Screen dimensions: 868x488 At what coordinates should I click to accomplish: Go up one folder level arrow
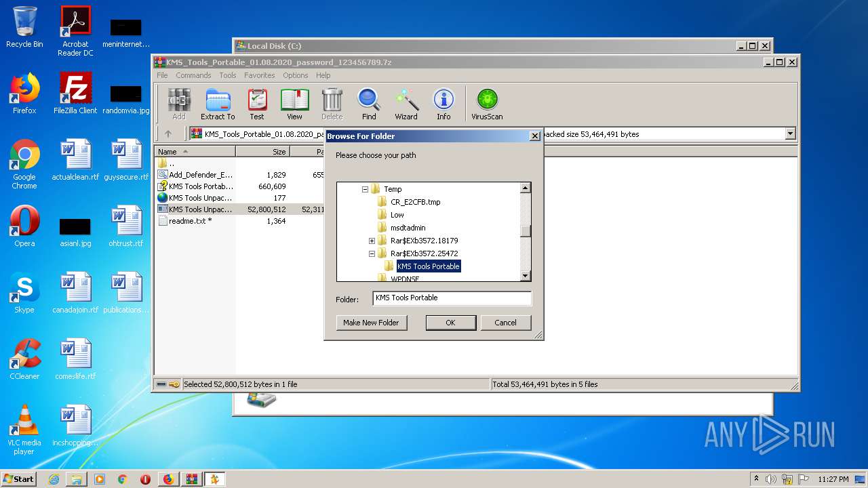coord(168,134)
